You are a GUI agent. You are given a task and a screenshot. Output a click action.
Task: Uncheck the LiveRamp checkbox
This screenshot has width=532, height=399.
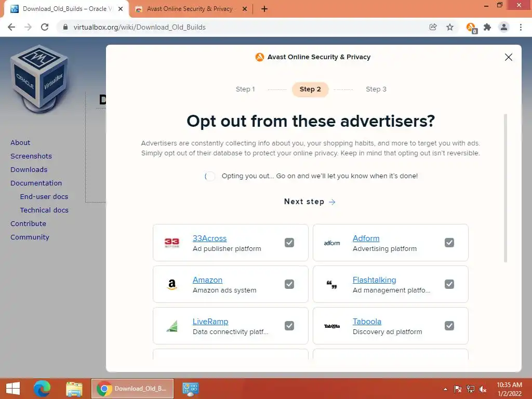tap(289, 326)
